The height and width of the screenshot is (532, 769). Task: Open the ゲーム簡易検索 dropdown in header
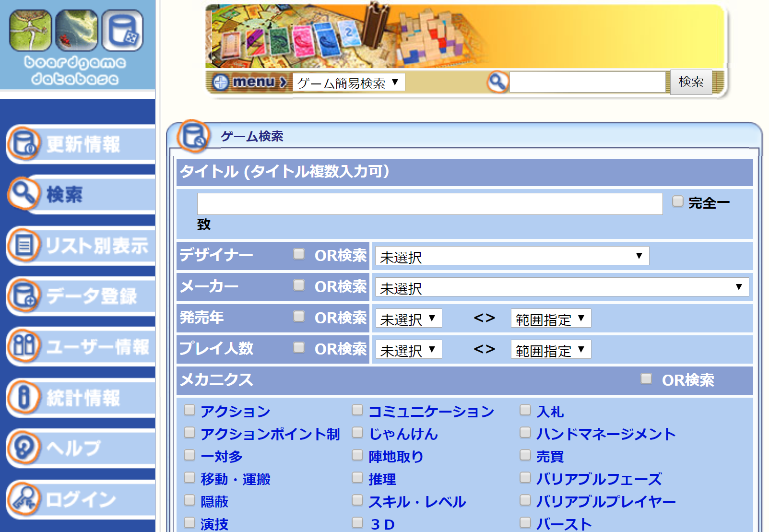coord(348,83)
